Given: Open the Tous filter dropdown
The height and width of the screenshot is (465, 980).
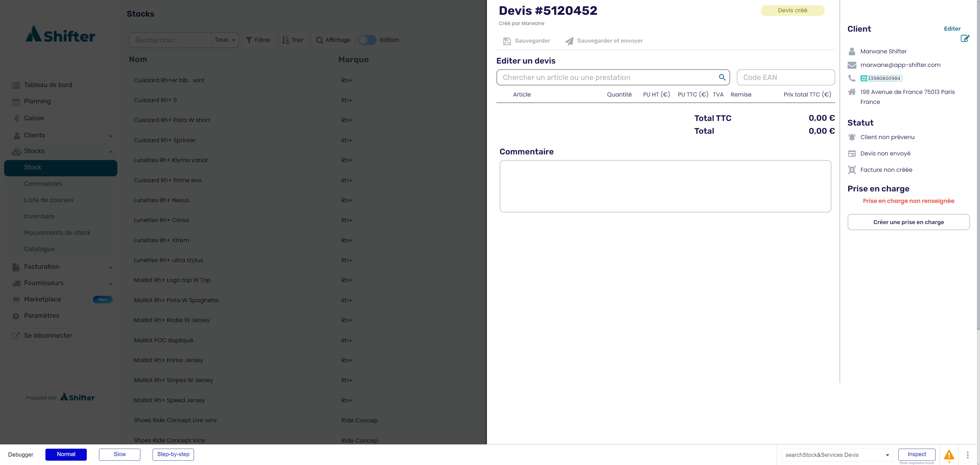Looking at the screenshot, I should coord(225,40).
